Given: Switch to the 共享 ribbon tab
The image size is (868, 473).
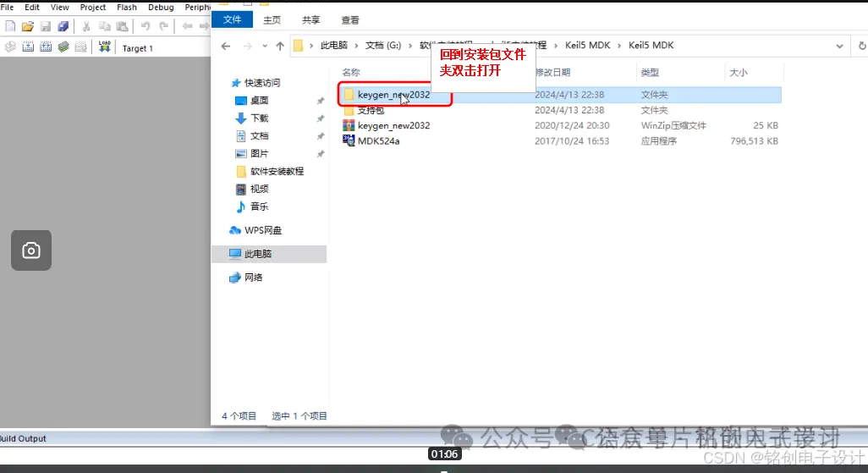Looking at the screenshot, I should click(x=311, y=20).
